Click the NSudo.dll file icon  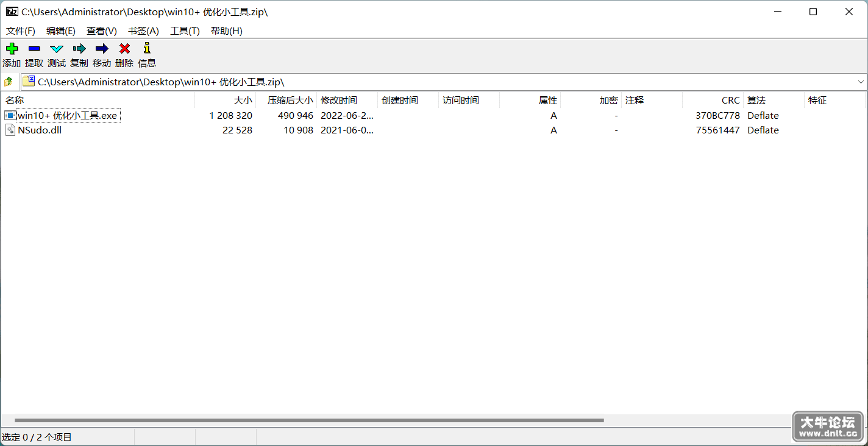(x=10, y=130)
